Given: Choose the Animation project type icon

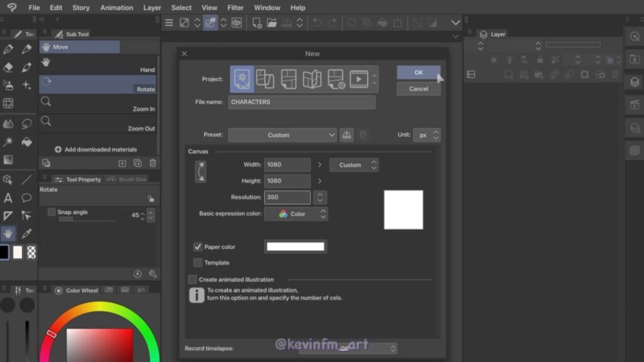Looking at the screenshot, I should pos(358,79).
